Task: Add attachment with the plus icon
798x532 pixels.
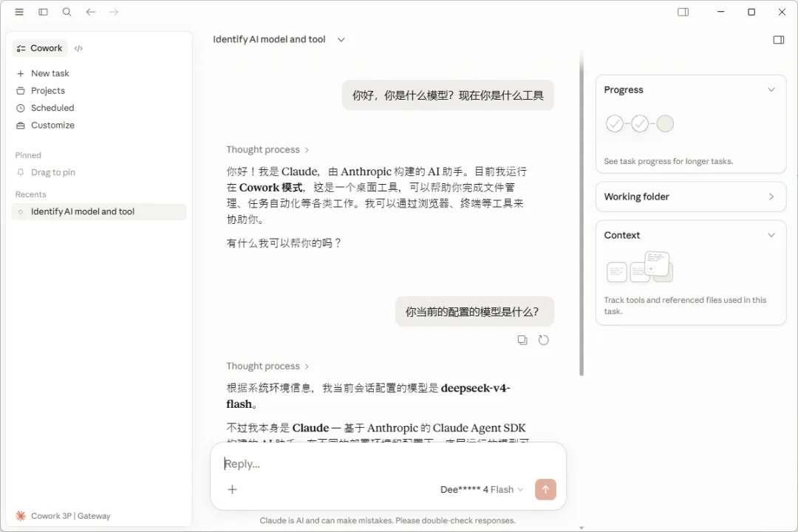Action: click(x=232, y=489)
